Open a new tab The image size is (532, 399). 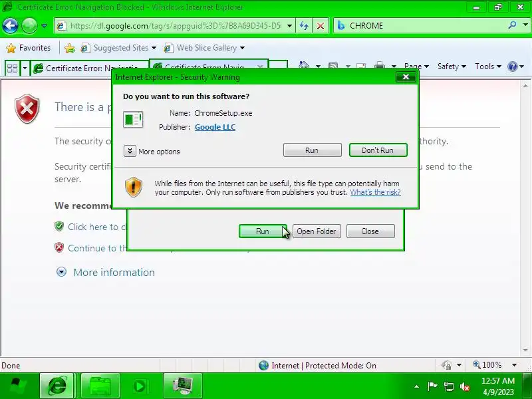[278, 66]
